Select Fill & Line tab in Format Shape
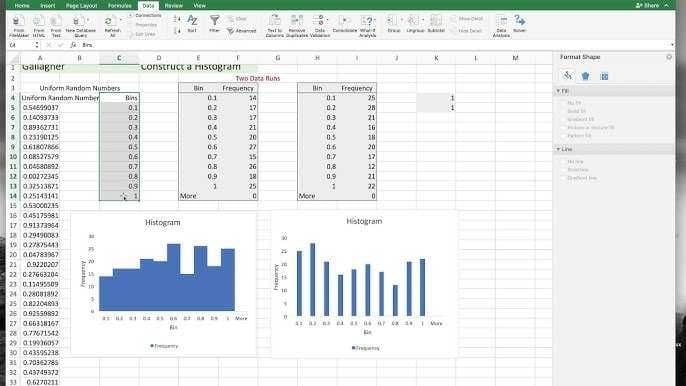 point(567,76)
